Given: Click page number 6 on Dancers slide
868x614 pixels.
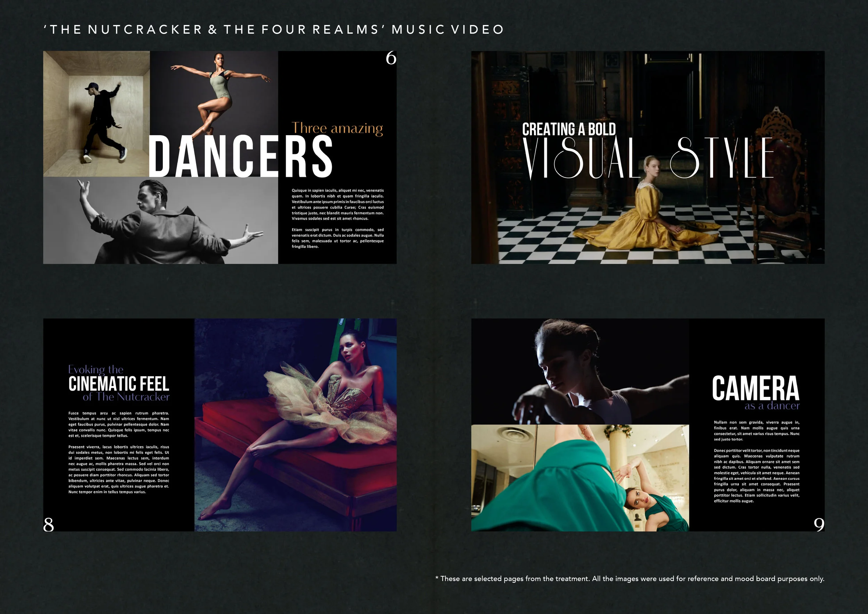Looking at the screenshot, I should click(x=391, y=58).
